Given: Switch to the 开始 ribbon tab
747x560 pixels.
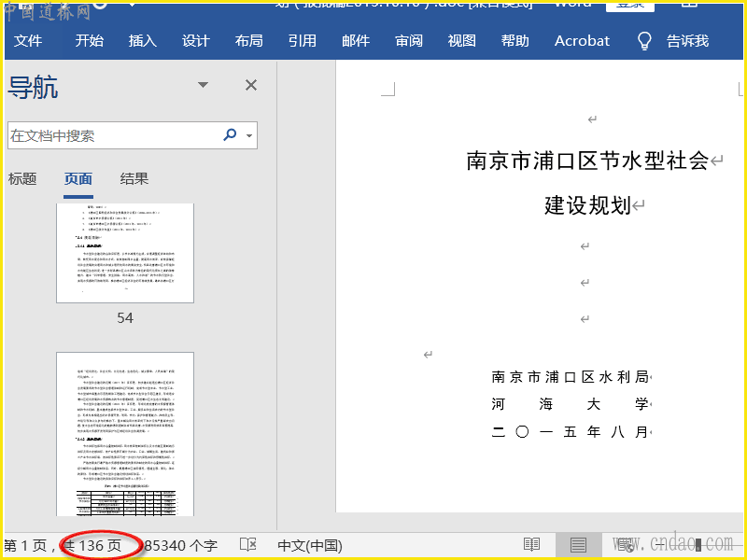Looking at the screenshot, I should coord(89,41).
